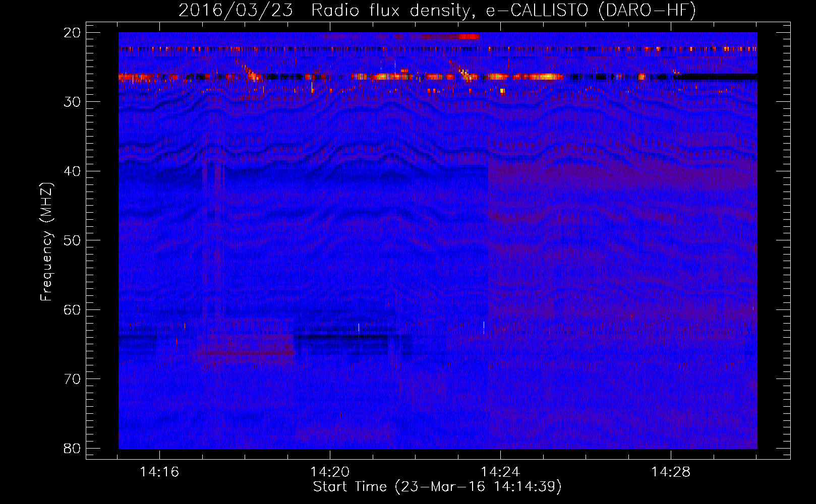Click the 'Start Time (23-Mar-16 14:14:39)' label

437,487
